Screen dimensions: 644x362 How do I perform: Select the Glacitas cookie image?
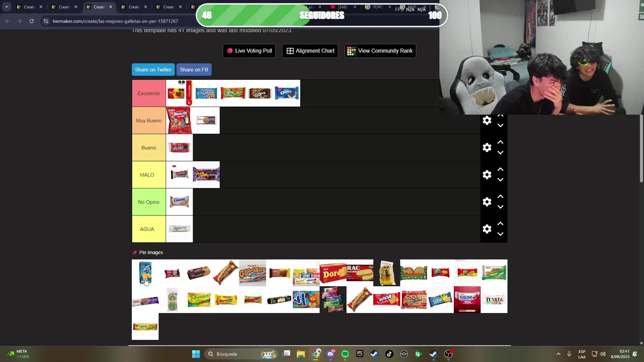pyautogui.click(x=253, y=273)
